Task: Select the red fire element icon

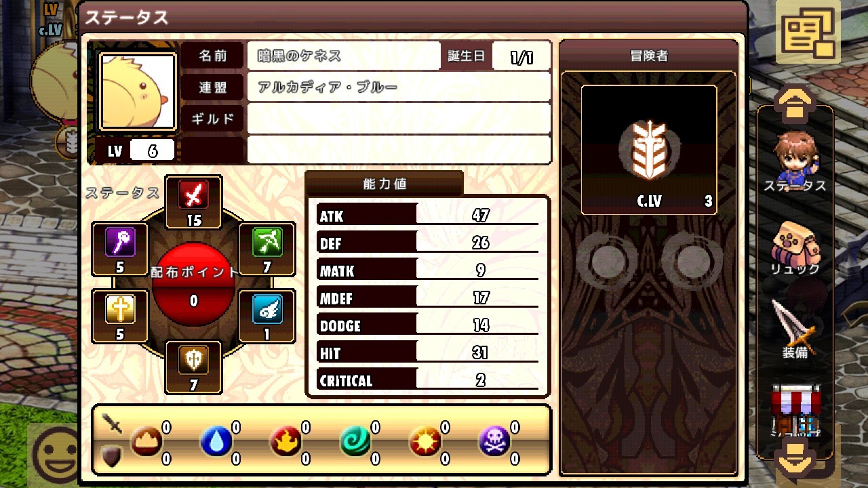Action: click(285, 443)
